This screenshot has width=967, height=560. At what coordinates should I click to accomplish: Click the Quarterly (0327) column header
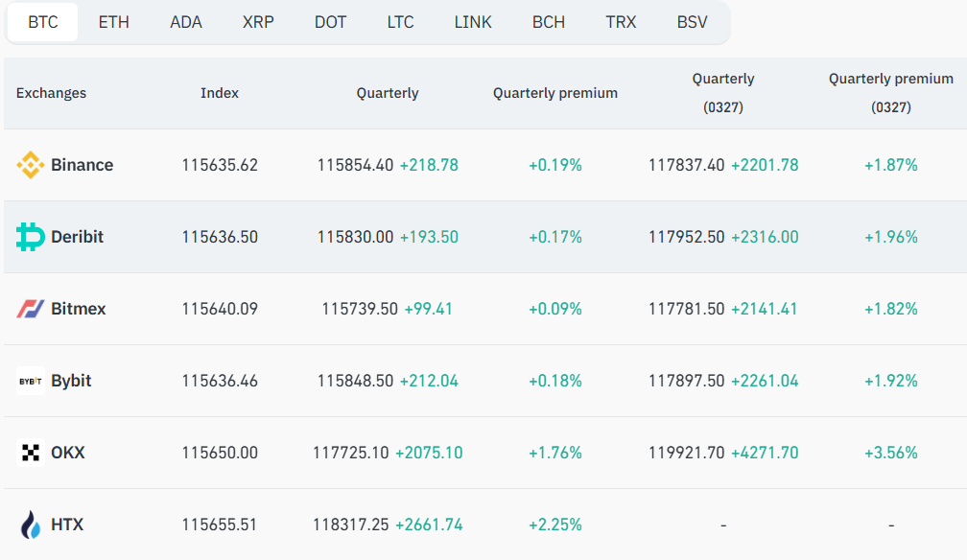723,93
